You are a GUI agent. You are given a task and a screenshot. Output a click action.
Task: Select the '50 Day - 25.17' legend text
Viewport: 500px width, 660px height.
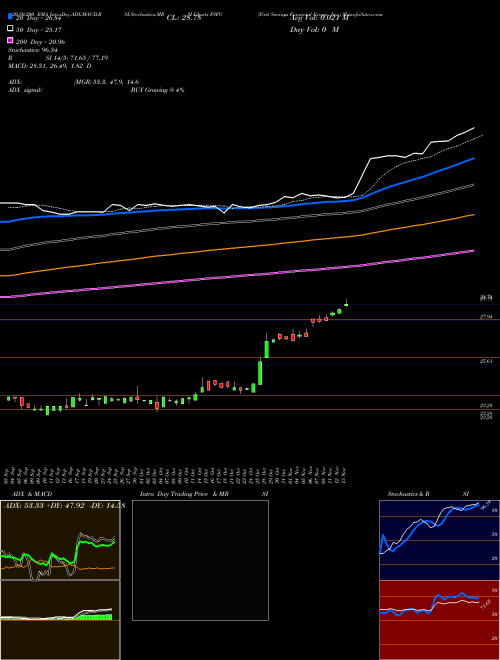click(x=39, y=30)
